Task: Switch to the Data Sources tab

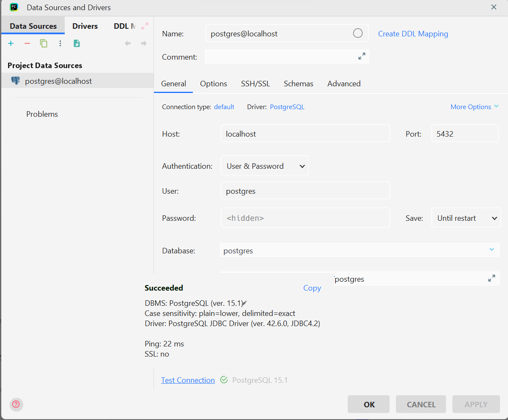Action: pos(33,26)
